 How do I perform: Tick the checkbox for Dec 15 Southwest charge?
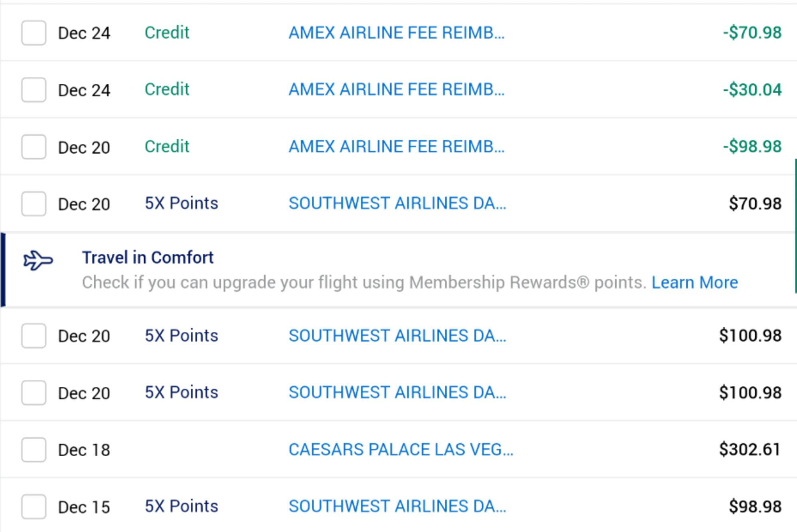point(34,507)
